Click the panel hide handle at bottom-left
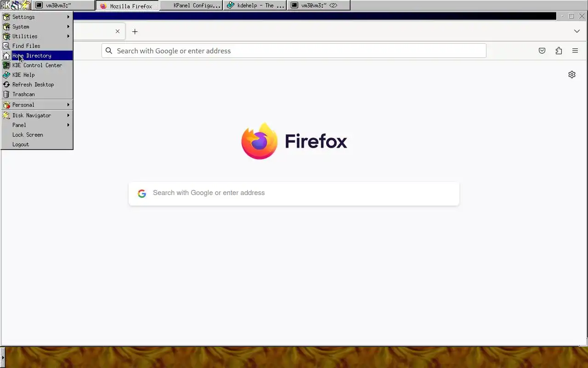The width and height of the screenshot is (588, 368). (x=2, y=357)
